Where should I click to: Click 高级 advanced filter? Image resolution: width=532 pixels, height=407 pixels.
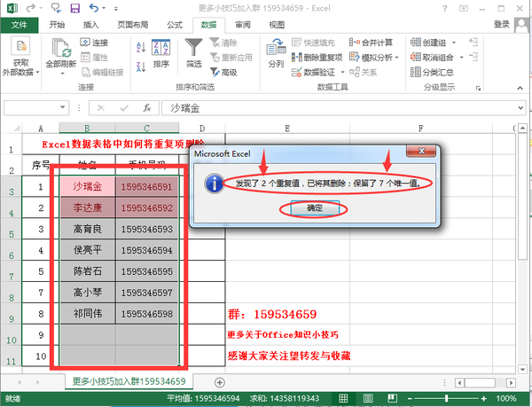pyautogui.click(x=223, y=72)
